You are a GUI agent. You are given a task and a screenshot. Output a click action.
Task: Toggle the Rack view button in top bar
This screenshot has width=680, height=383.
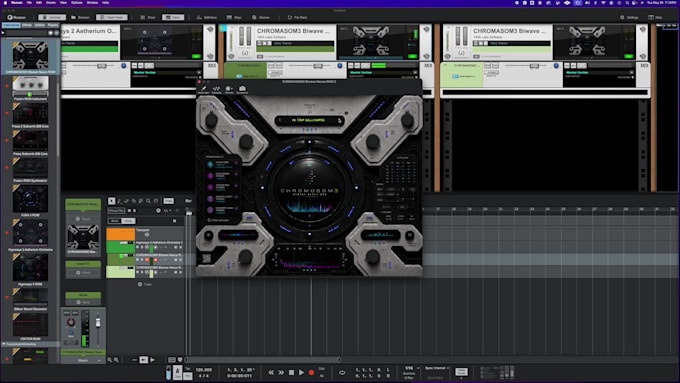[x=173, y=17]
